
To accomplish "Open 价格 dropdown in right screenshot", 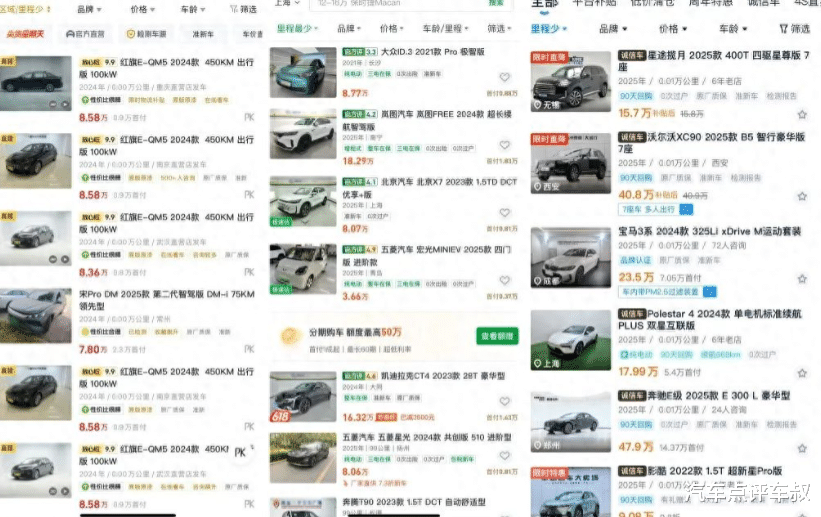I will pos(673,29).
